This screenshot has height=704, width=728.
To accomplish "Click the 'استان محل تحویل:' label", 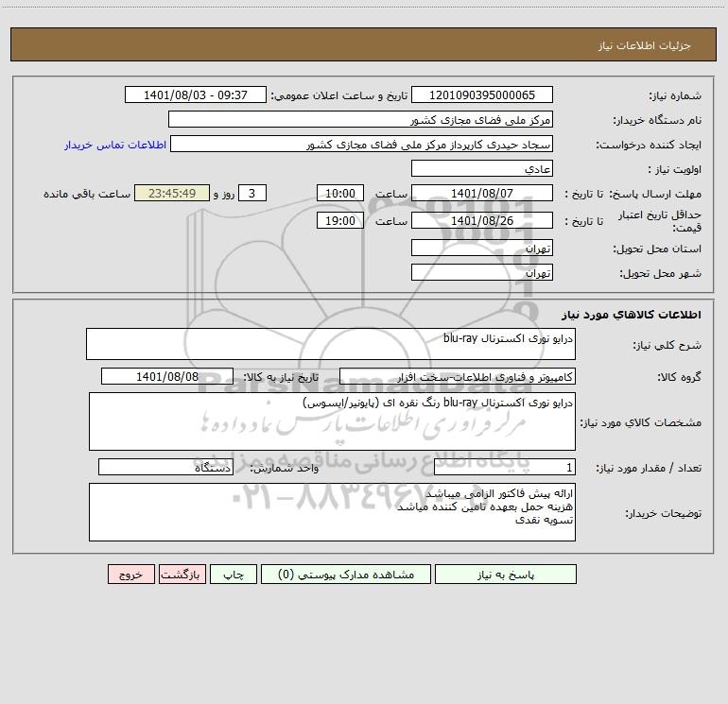I will (657, 249).
